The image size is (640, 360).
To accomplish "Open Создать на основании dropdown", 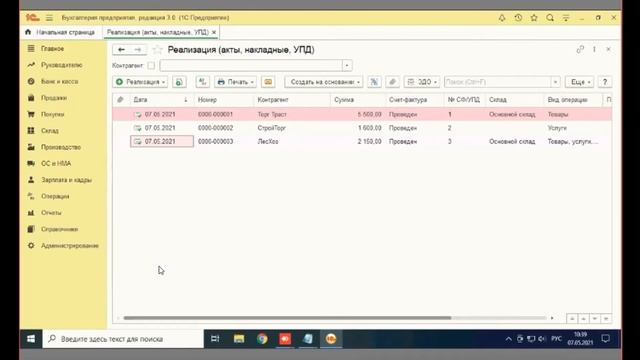I will (324, 82).
